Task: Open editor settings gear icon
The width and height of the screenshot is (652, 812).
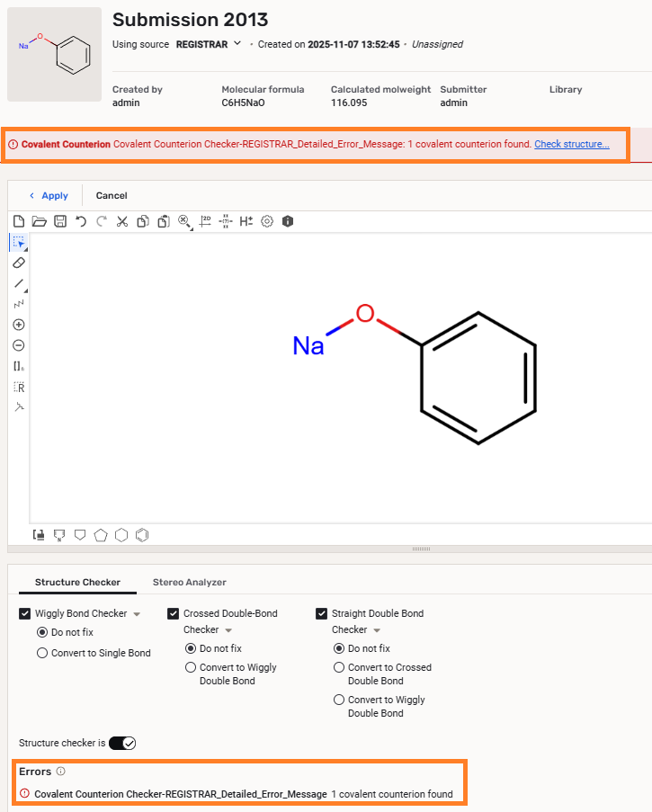Action: (x=267, y=220)
